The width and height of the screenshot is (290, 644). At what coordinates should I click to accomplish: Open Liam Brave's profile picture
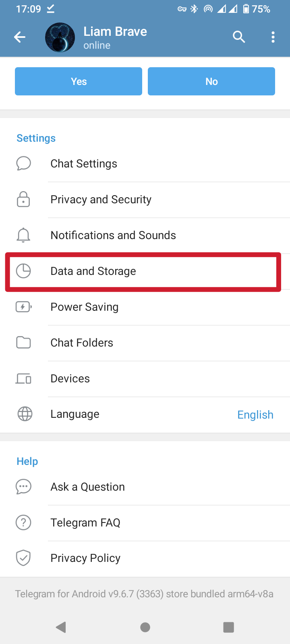point(60,37)
